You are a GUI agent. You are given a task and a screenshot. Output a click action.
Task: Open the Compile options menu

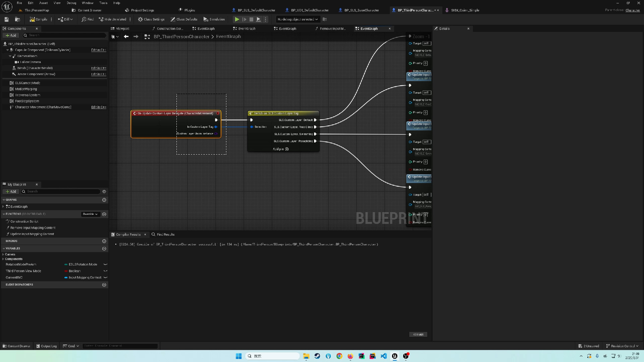coord(51,19)
